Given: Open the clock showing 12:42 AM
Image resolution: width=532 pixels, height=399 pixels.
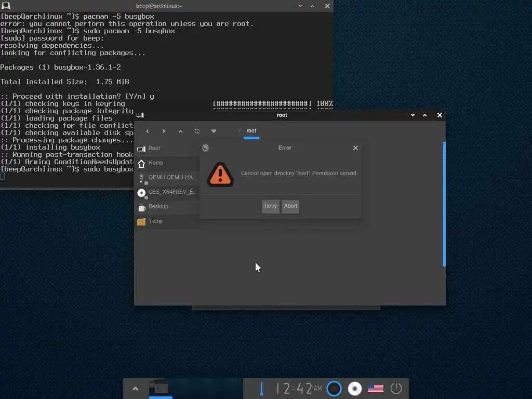Looking at the screenshot, I should [x=299, y=389].
